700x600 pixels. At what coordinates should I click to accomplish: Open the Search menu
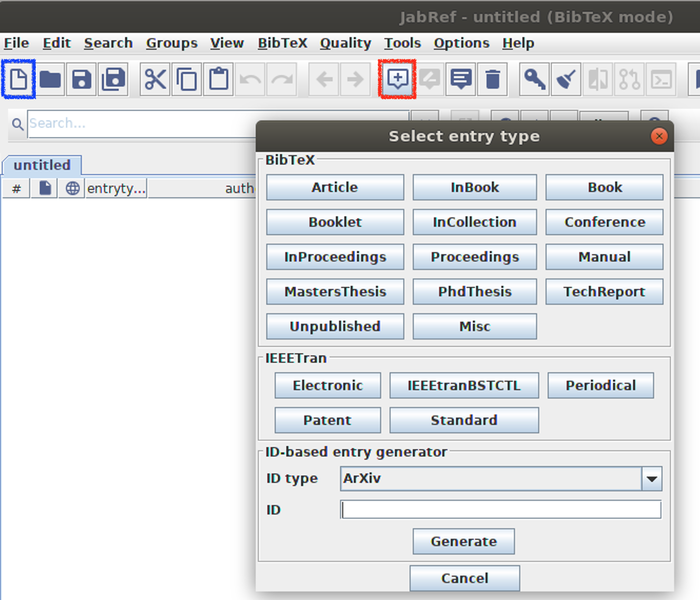[x=108, y=43]
